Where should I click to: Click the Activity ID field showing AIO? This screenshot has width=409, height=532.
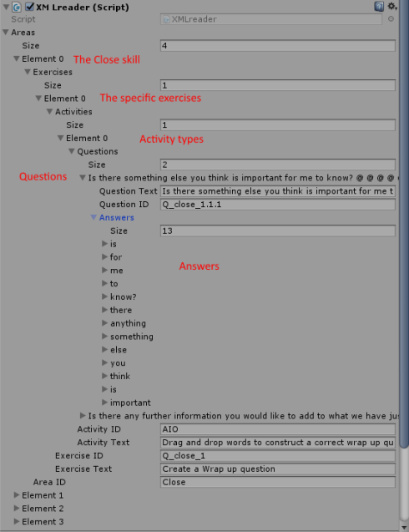pos(277,429)
